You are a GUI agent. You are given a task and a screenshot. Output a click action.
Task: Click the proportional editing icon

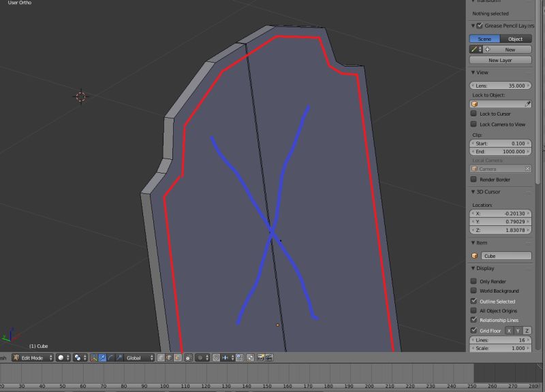pos(188,357)
